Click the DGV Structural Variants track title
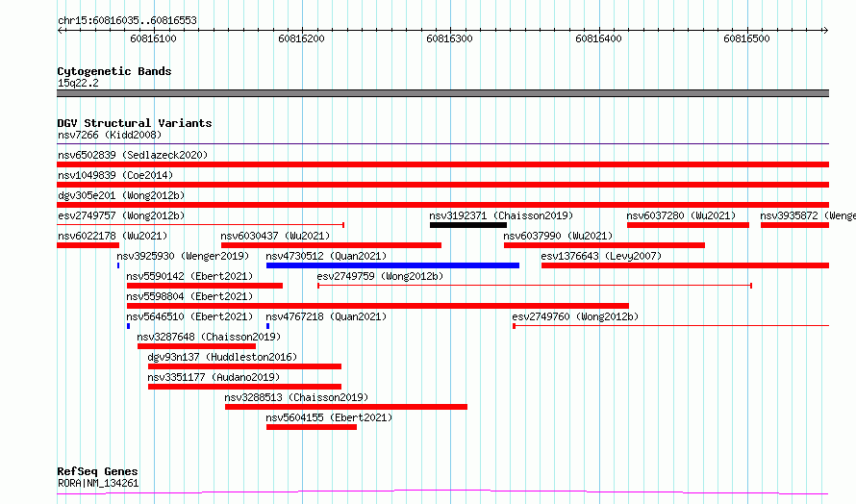This screenshot has width=856, height=504. coord(135,123)
